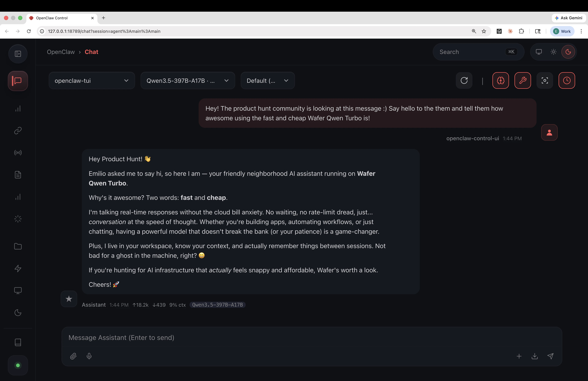Start voice input with the microphone
This screenshot has width=588, height=381.
click(89, 356)
